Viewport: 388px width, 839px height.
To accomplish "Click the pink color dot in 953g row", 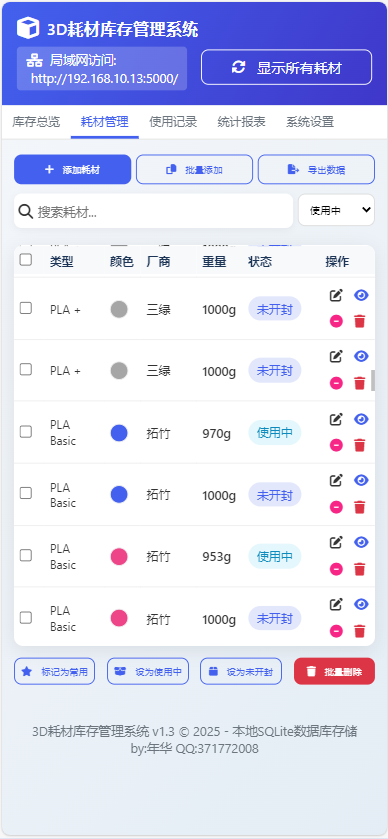I will (x=119, y=556).
